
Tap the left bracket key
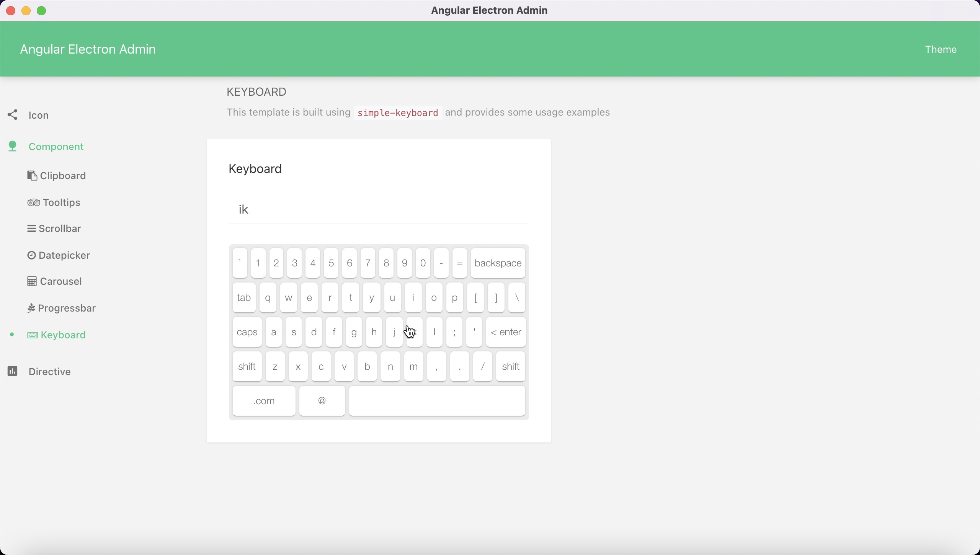(x=475, y=297)
